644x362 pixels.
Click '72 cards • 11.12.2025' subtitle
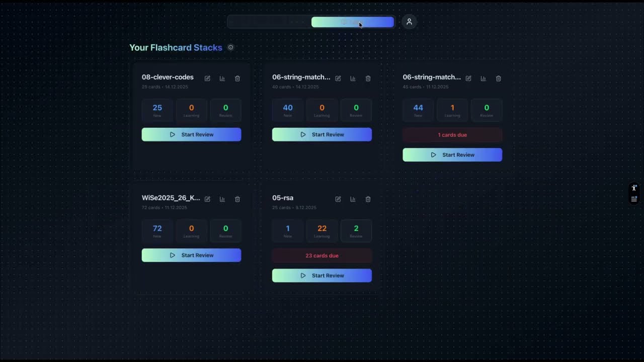165,208
